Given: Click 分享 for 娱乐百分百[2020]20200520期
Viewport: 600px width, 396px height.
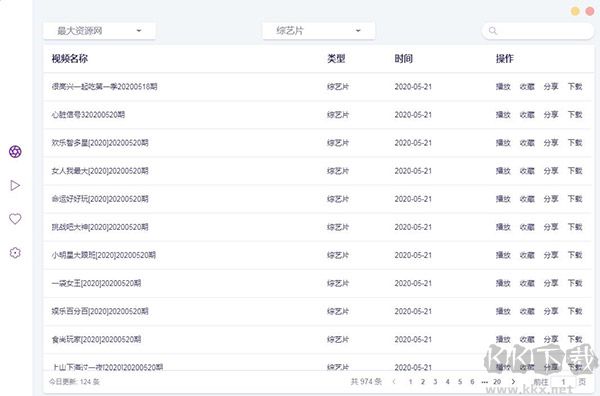Looking at the screenshot, I should click(551, 311).
